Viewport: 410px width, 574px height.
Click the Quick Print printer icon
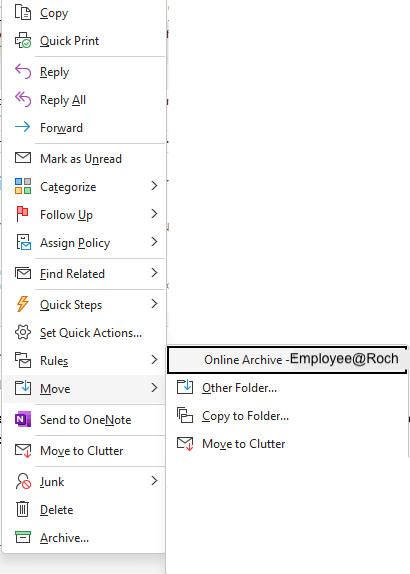click(x=23, y=40)
